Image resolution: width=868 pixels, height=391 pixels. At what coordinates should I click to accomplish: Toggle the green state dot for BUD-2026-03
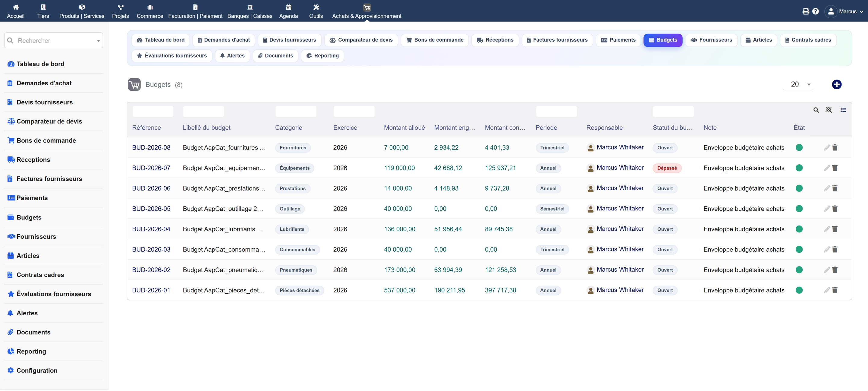[x=799, y=249]
